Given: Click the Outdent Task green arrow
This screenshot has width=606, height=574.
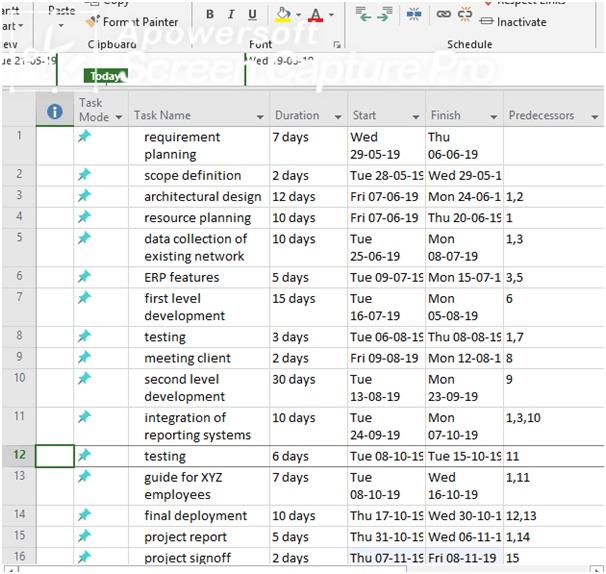Looking at the screenshot, I should [363, 15].
